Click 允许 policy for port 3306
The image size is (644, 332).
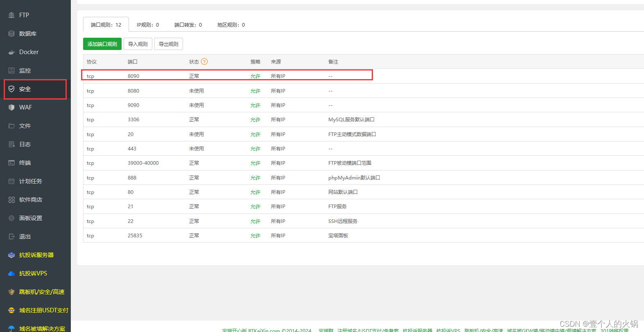[255, 120]
